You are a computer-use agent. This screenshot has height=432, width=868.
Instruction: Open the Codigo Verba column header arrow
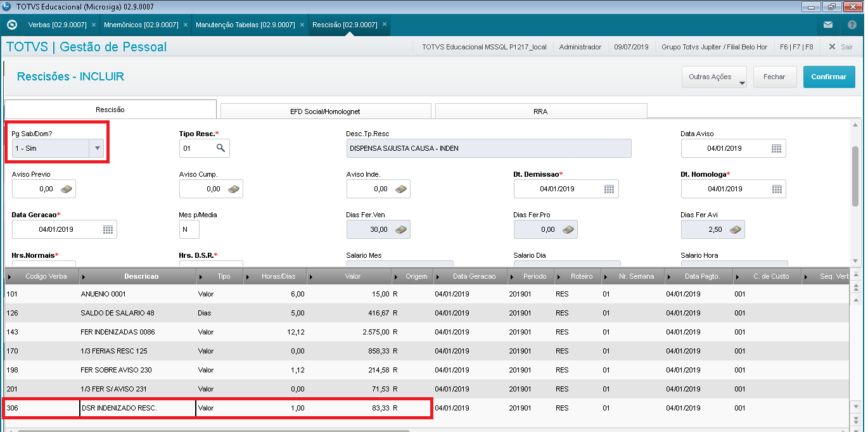11,277
